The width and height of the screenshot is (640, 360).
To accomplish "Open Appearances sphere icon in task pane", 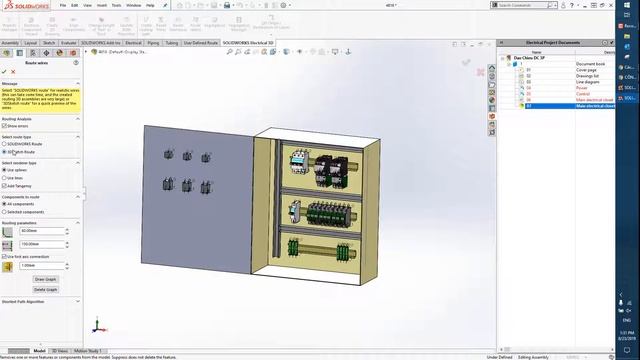I will pyautogui.click(x=492, y=100).
